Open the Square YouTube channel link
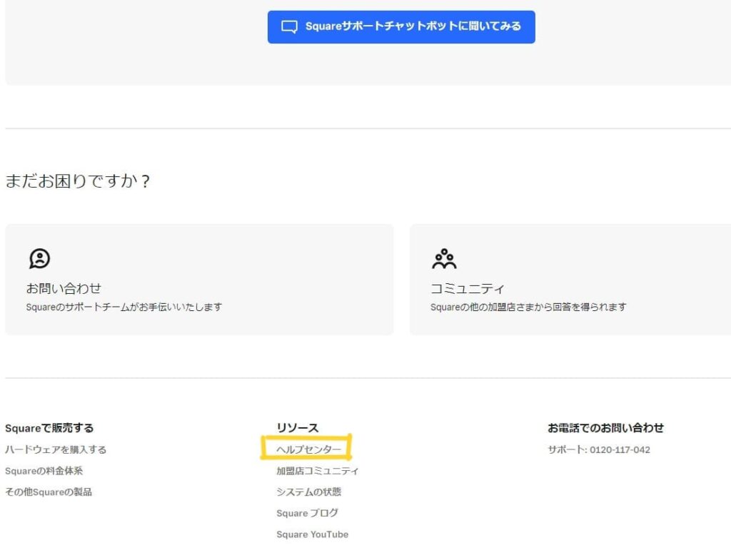731x560 pixels. 312,534
